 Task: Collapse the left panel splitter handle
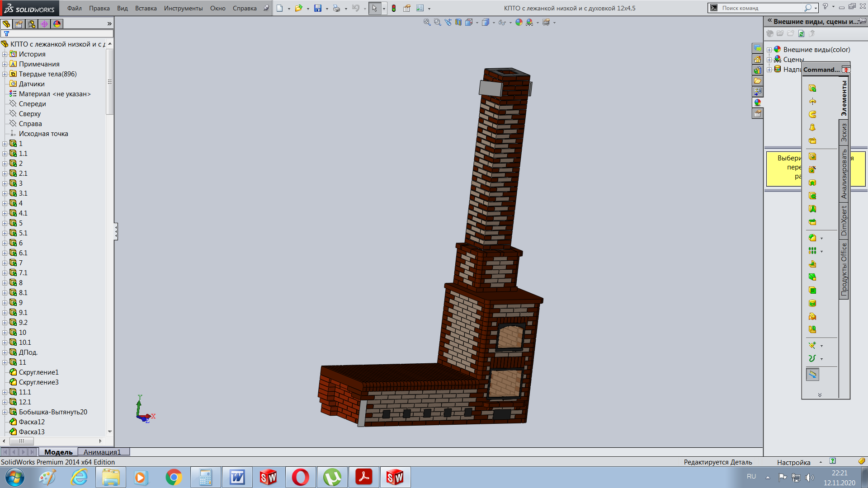tap(116, 231)
